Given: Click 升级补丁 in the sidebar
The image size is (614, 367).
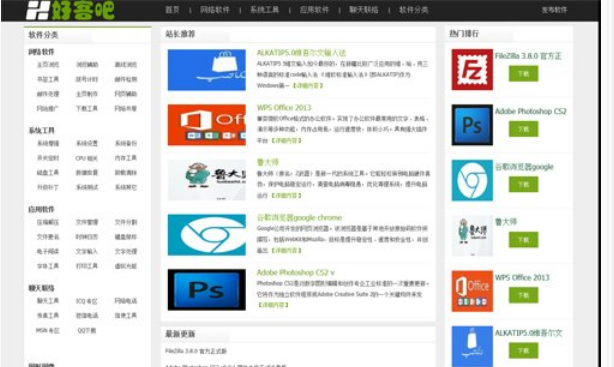Looking at the screenshot, I should pyautogui.click(x=48, y=187).
